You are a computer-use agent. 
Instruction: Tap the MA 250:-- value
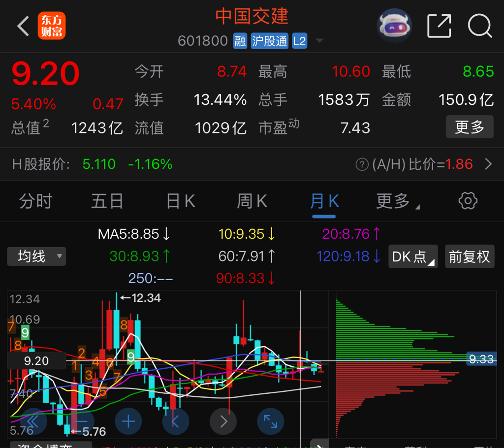[x=151, y=279]
